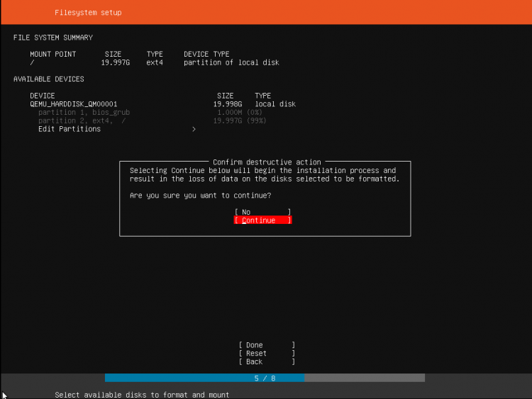Click the AVAILABLE DEVICES heading
Image resolution: width=532 pixels, height=399 pixels.
point(48,79)
